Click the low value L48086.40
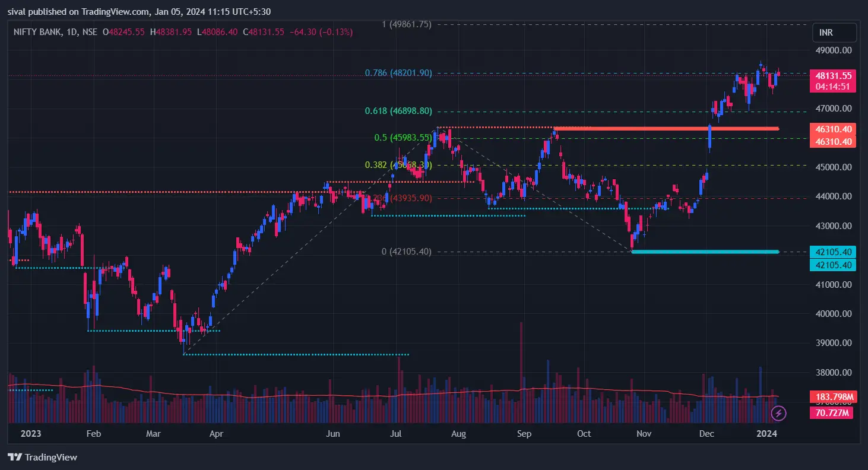The height and width of the screenshot is (470, 868). [217, 32]
